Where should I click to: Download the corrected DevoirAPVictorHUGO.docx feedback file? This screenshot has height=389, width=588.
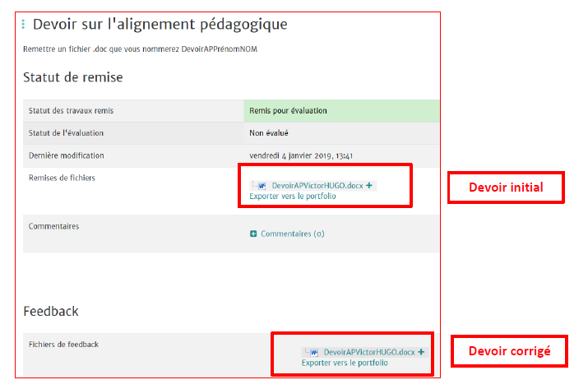[x=368, y=352]
